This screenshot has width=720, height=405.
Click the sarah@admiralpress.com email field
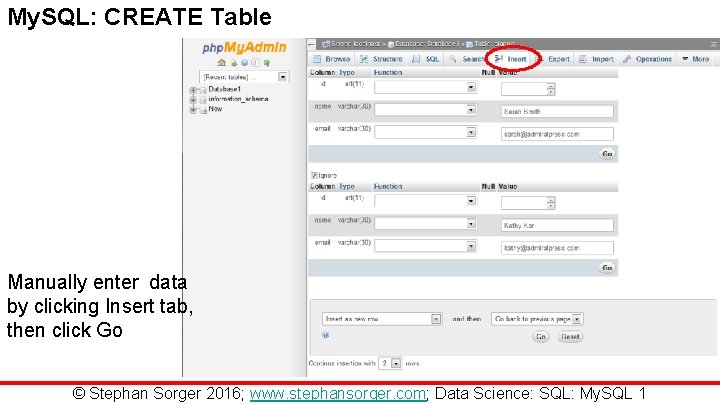(x=557, y=134)
